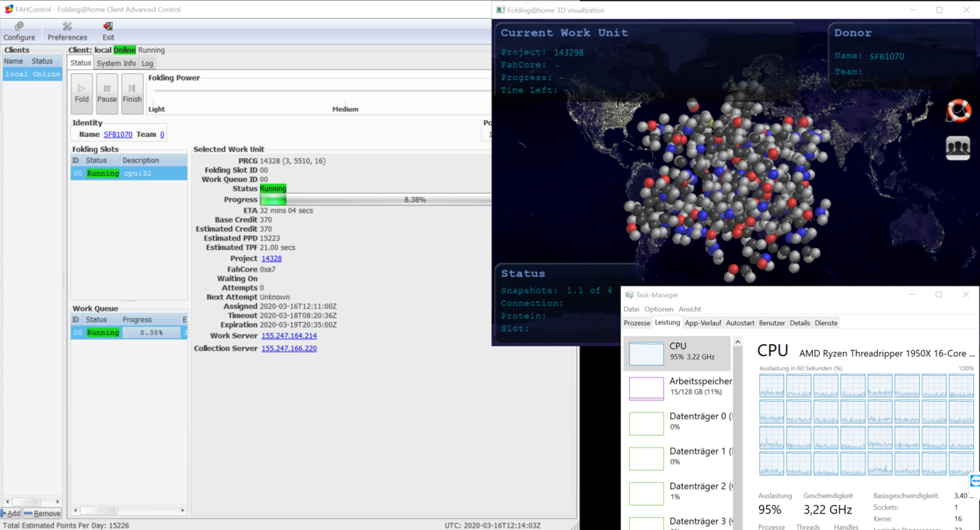Open Work Server 155.247.164.214 link
Viewport: 980px width, 530px height.
(289, 336)
